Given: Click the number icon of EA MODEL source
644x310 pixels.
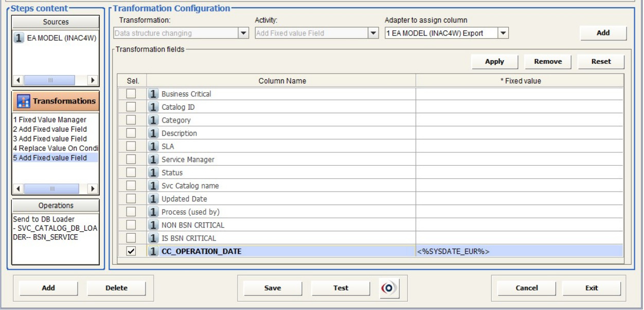Looking at the screenshot, I should tap(19, 38).
